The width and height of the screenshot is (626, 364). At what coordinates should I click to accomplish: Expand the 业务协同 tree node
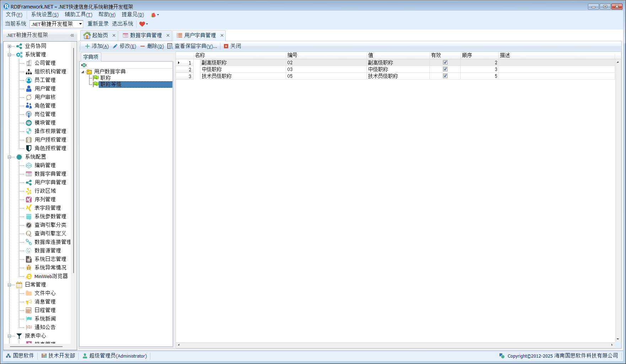click(10, 46)
